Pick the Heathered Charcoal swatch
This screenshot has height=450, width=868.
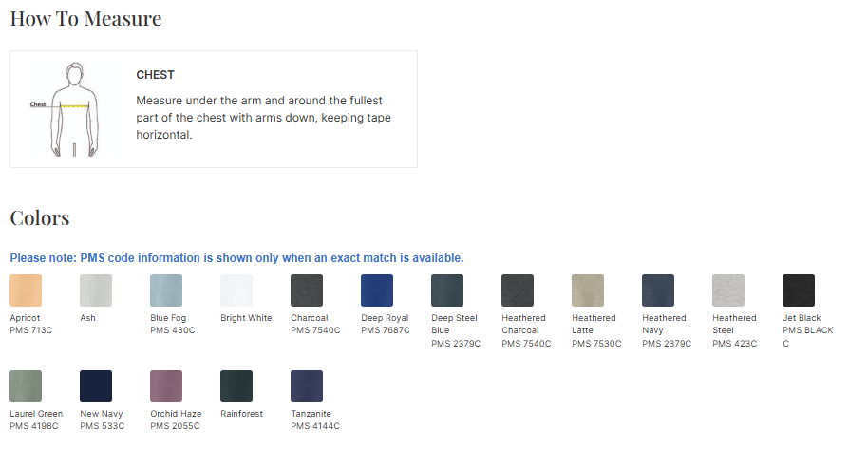tap(518, 291)
